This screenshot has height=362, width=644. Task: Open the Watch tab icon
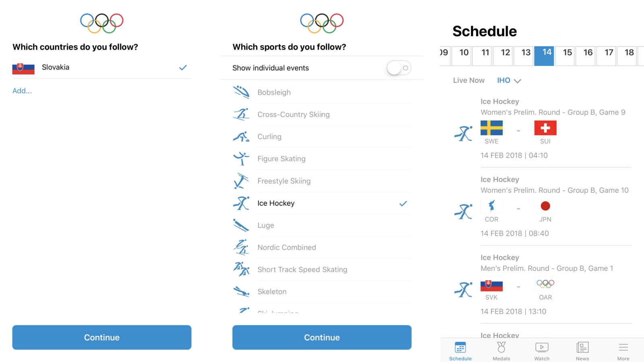click(542, 347)
